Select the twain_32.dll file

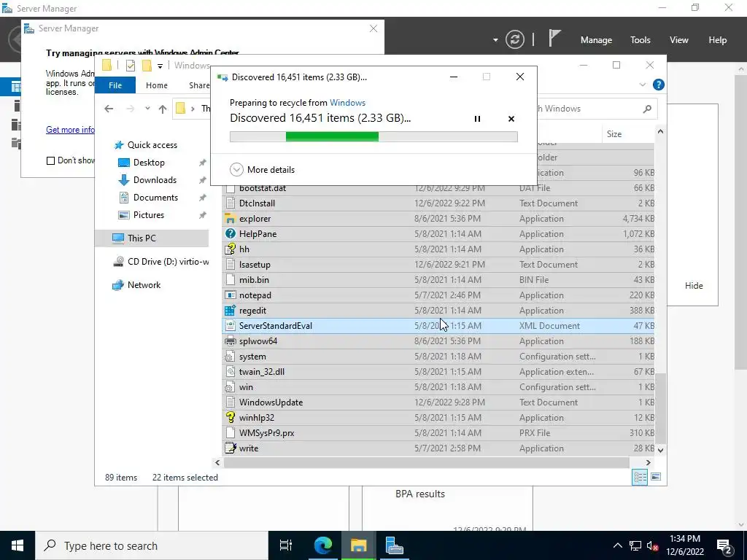coord(438,371)
